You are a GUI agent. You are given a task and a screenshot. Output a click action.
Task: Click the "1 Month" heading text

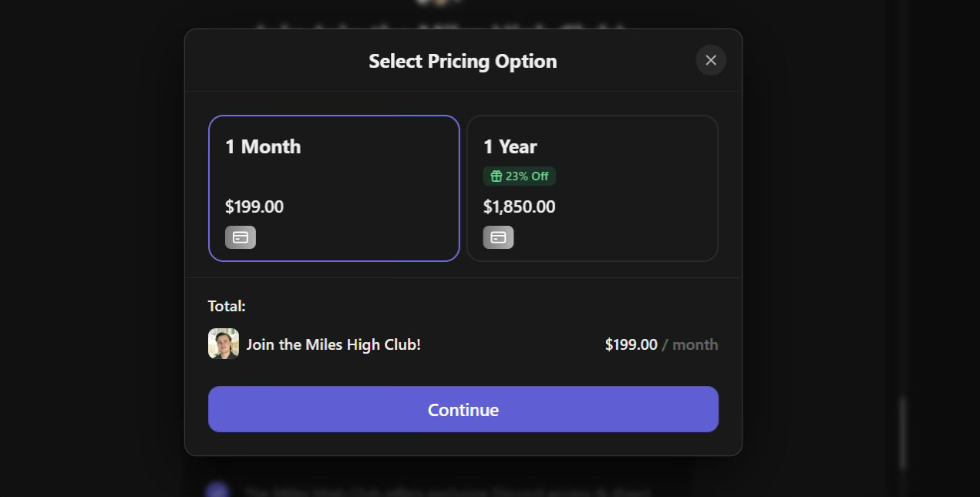coord(263,146)
